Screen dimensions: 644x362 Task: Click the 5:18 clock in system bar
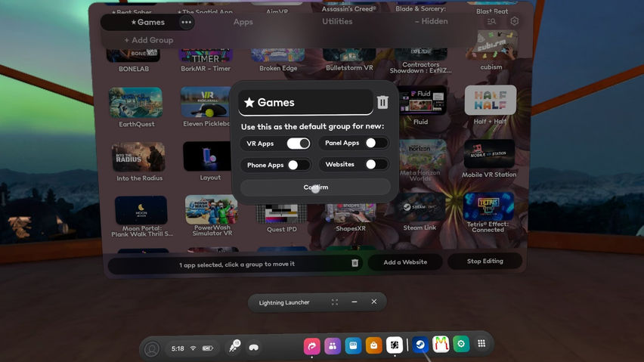click(178, 348)
